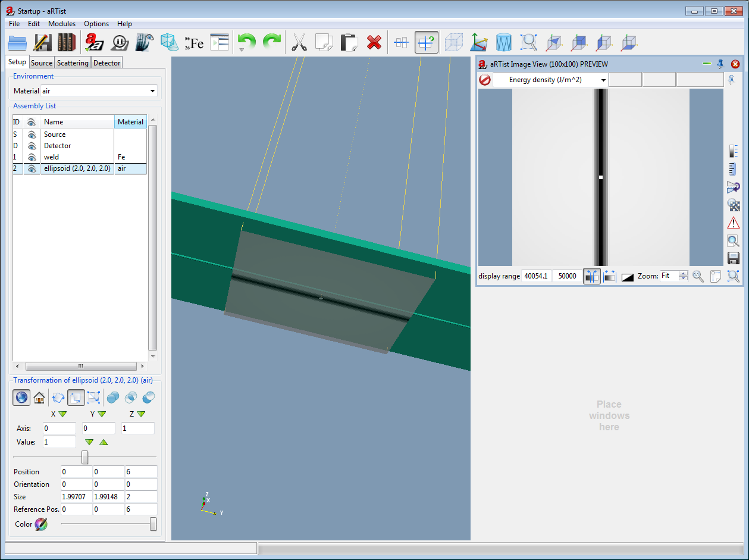Toggle the world coordinates globe button
749x560 pixels.
pyautogui.click(x=21, y=398)
